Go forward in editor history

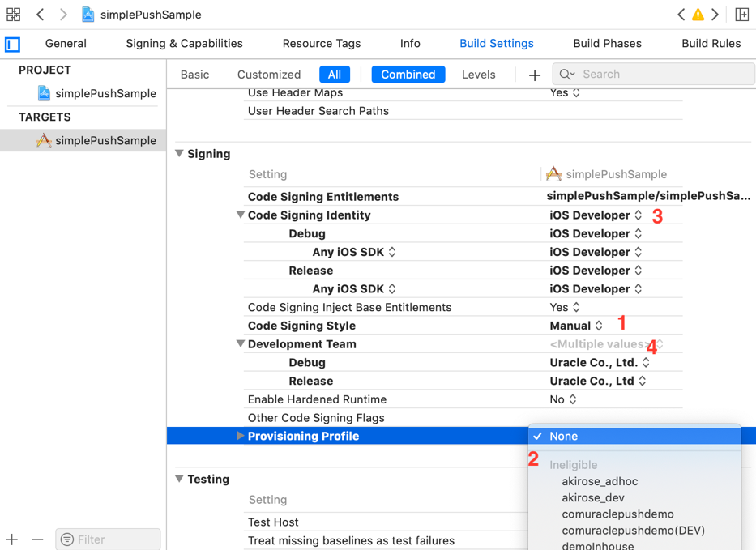pyautogui.click(x=63, y=15)
